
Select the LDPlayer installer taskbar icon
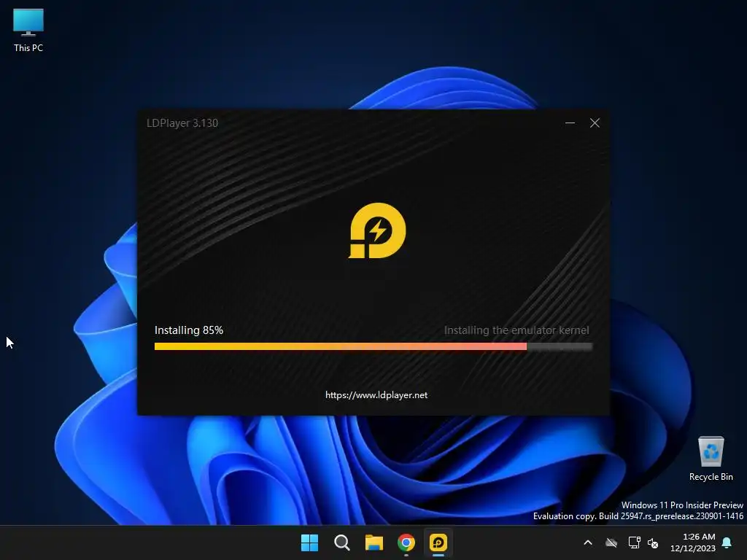point(438,542)
